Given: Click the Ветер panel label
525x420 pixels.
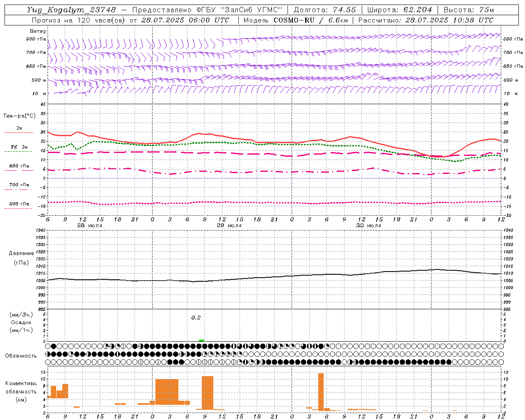Looking at the screenshot, I should [x=38, y=31].
